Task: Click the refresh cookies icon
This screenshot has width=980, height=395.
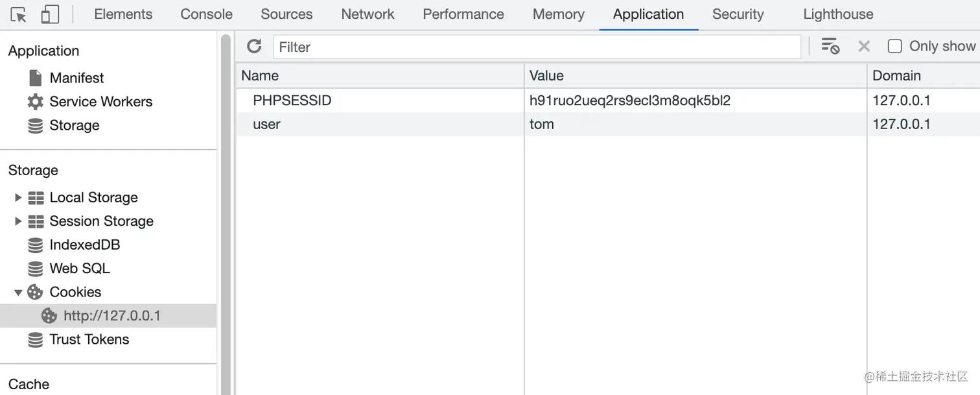Action: pyautogui.click(x=254, y=46)
